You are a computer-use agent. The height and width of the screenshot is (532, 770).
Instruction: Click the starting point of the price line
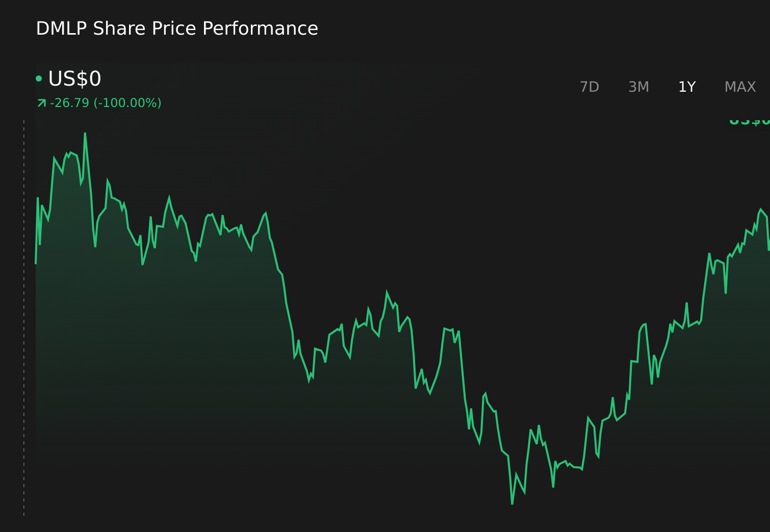[36, 263]
